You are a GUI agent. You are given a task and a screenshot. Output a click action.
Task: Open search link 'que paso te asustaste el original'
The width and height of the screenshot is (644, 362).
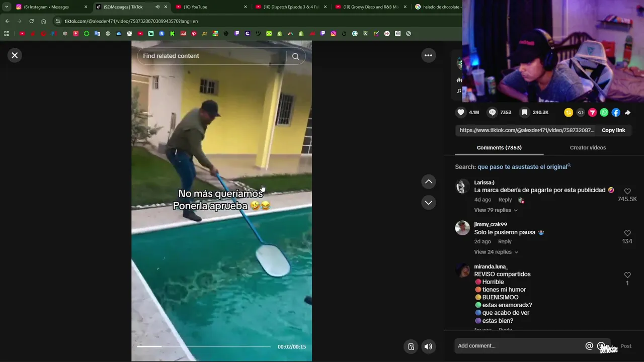524,167
